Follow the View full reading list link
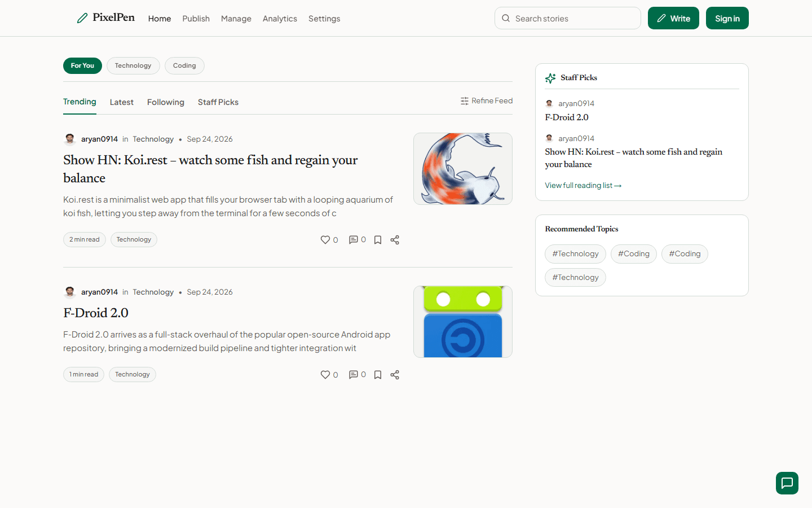812x508 pixels. click(x=583, y=186)
